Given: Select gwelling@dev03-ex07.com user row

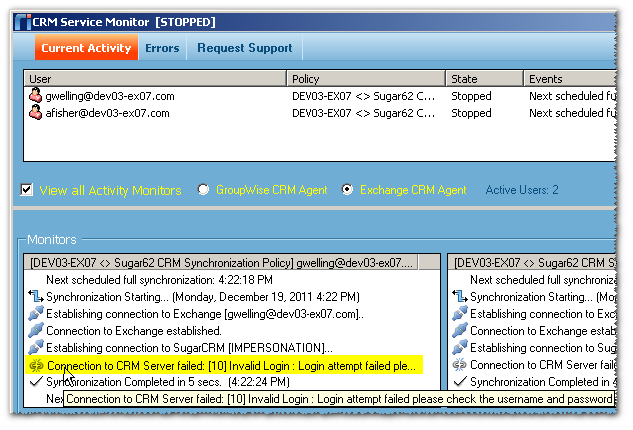Looking at the screenshot, I should click(x=320, y=96).
